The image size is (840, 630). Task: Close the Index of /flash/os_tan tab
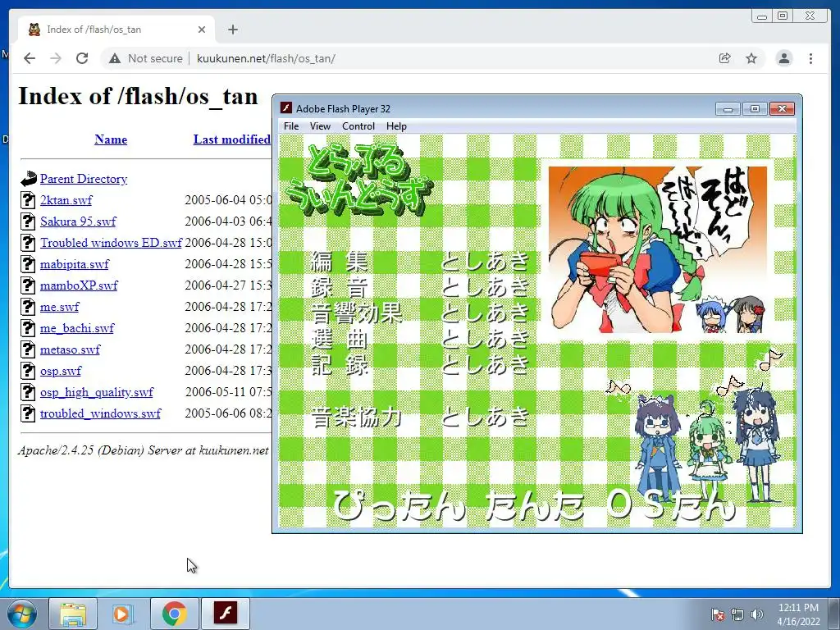[x=202, y=30]
